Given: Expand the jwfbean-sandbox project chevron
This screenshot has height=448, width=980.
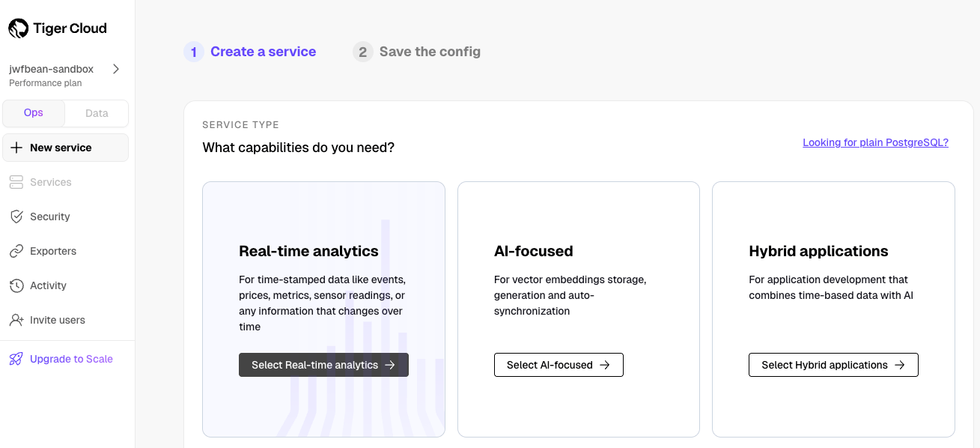Looking at the screenshot, I should 116,69.
